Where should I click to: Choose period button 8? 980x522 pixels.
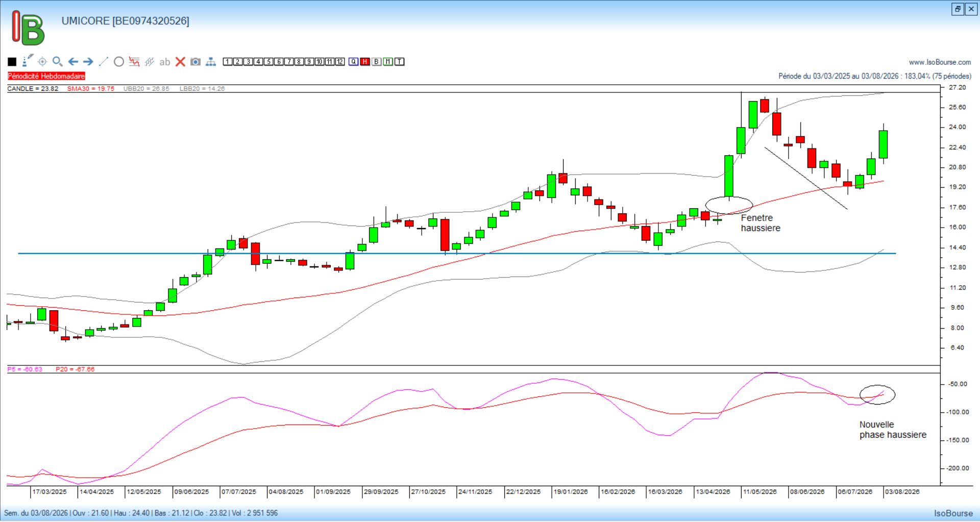point(299,62)
